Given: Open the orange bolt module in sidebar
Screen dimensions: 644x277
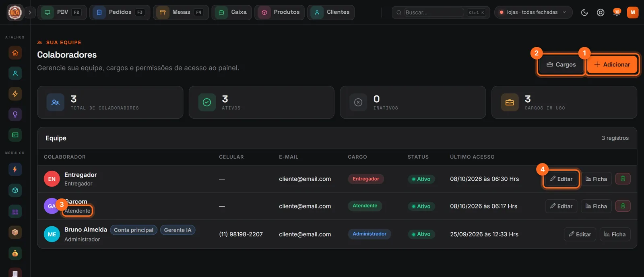Looking at the screenshot, I should 15,169.
